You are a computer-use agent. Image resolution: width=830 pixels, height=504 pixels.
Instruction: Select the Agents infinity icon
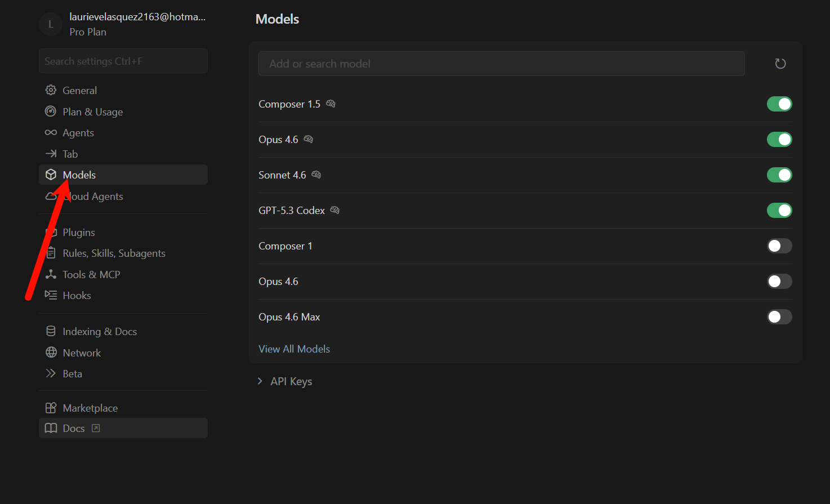point(51,132)
